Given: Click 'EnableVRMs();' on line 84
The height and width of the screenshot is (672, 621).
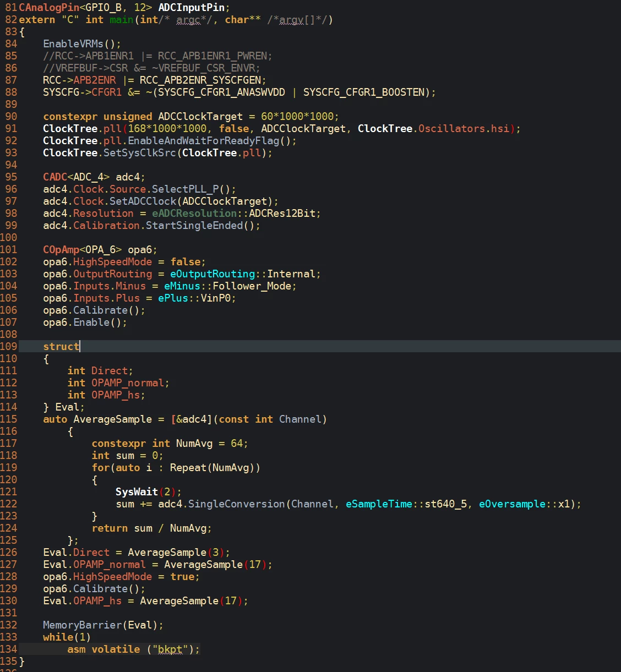Looking at the screenshot, I should click(82, 43).
